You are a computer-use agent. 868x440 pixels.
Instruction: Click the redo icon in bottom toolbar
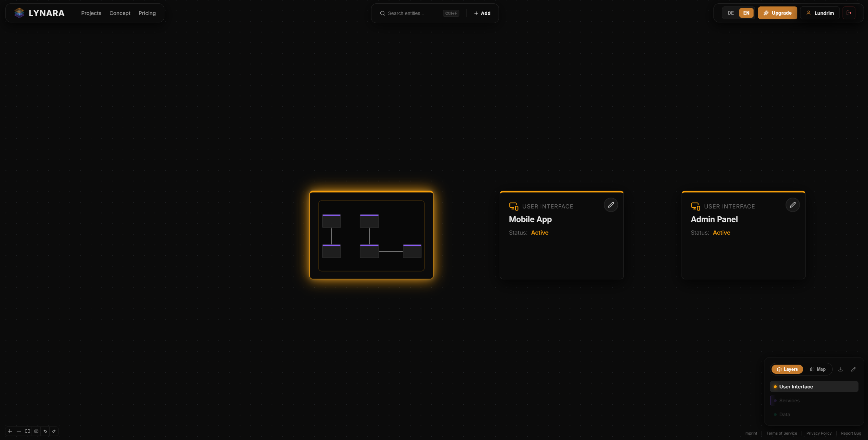(54, 431)
